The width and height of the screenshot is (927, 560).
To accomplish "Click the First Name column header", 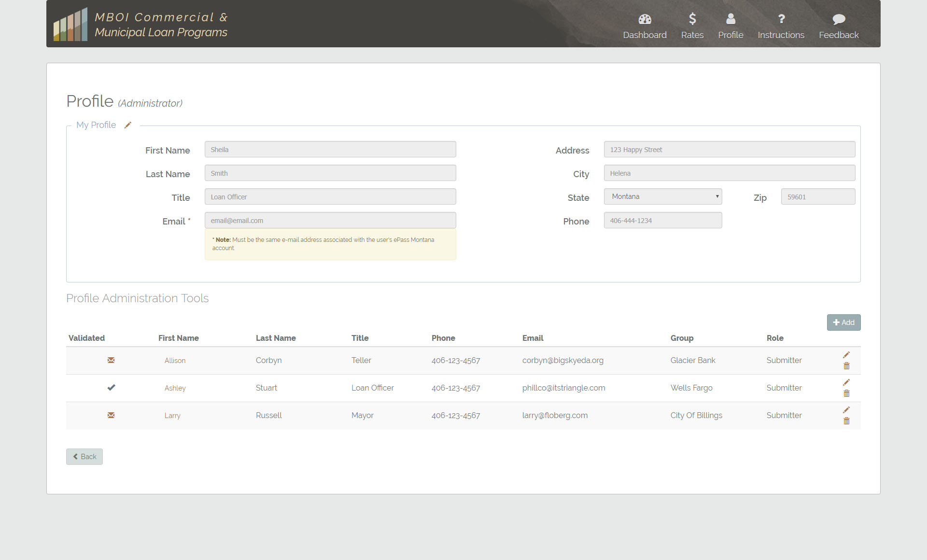I will (x=179, y=338).
